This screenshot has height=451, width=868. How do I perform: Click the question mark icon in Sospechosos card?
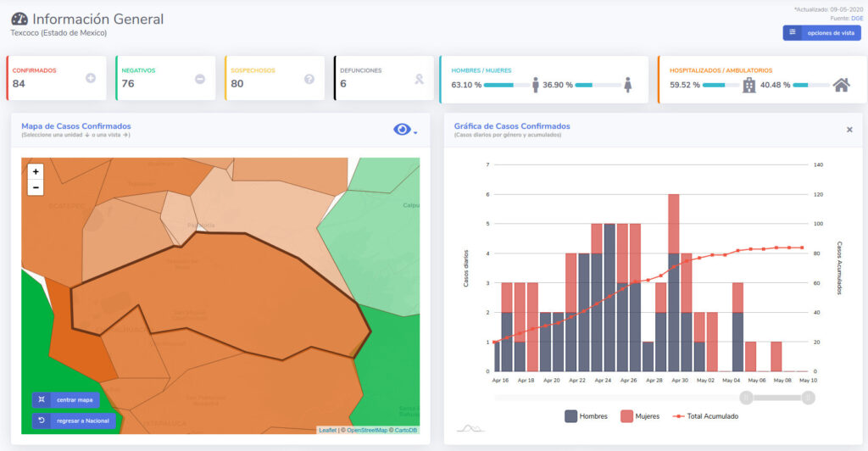(x=309, y=79)
